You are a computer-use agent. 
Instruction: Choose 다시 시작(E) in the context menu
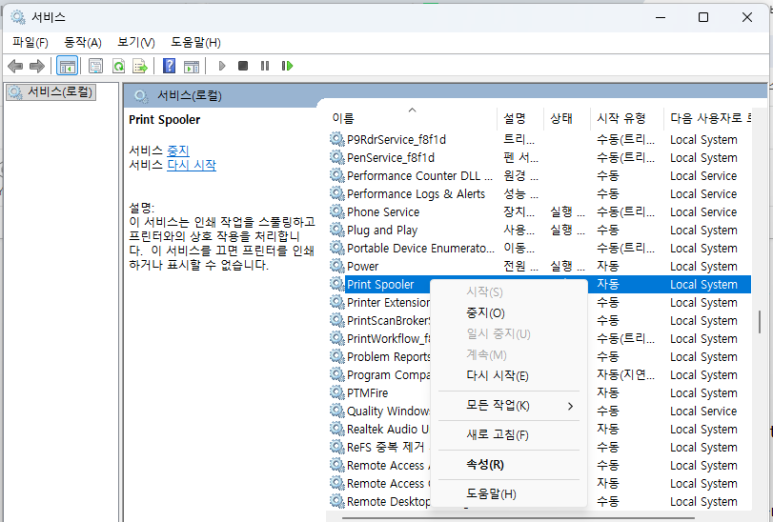pos(497,376)
